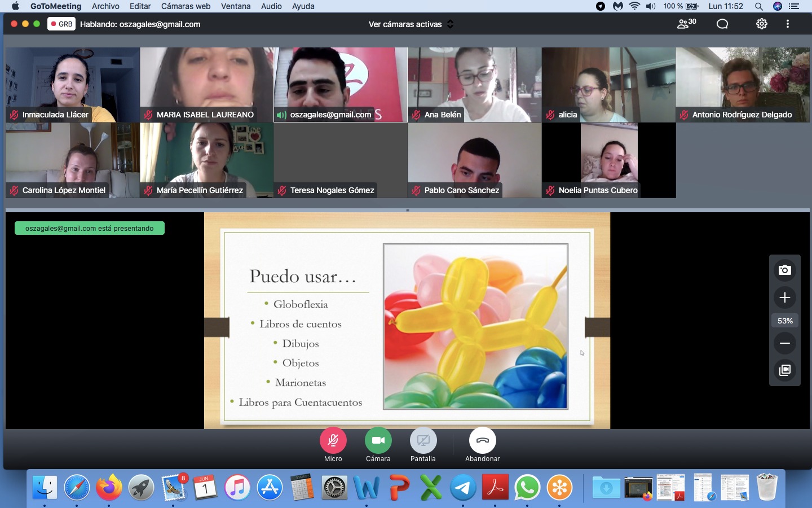Screen dimensions: 812x508
Task: Zoom in on the shared screen
Action: (x=784, y=297)
